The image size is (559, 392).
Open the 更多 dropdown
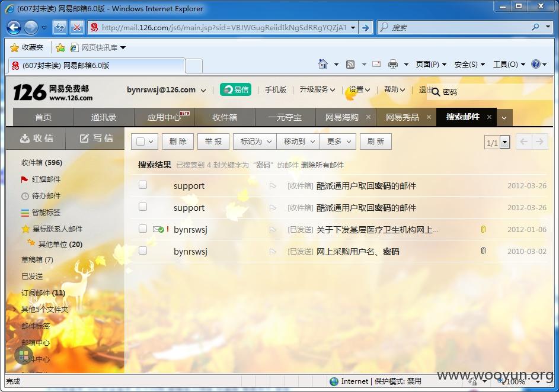pos(338,142)
